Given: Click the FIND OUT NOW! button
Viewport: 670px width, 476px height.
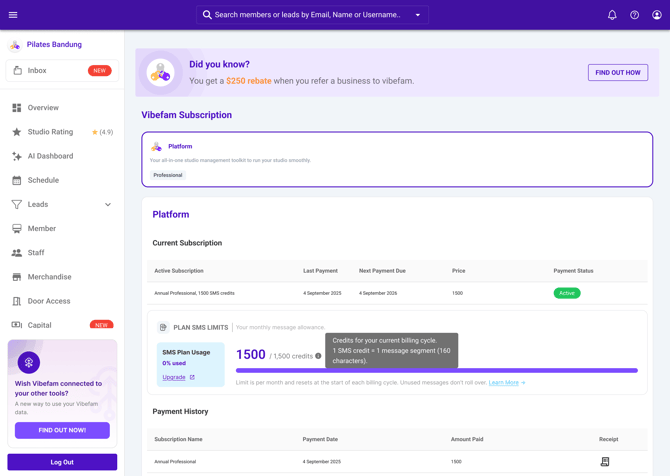Looking at the screenshot, I should point(62,430).
